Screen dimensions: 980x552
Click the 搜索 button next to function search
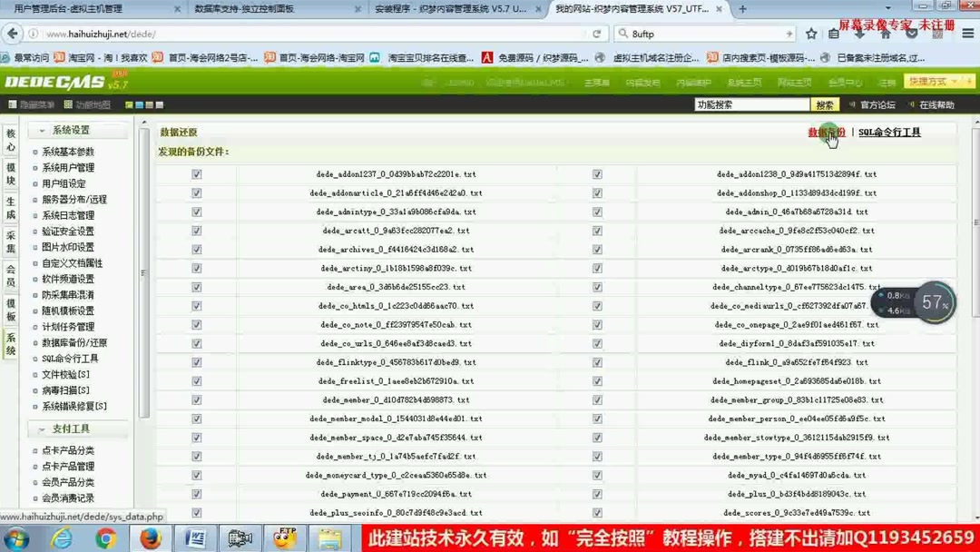(824, 104)
